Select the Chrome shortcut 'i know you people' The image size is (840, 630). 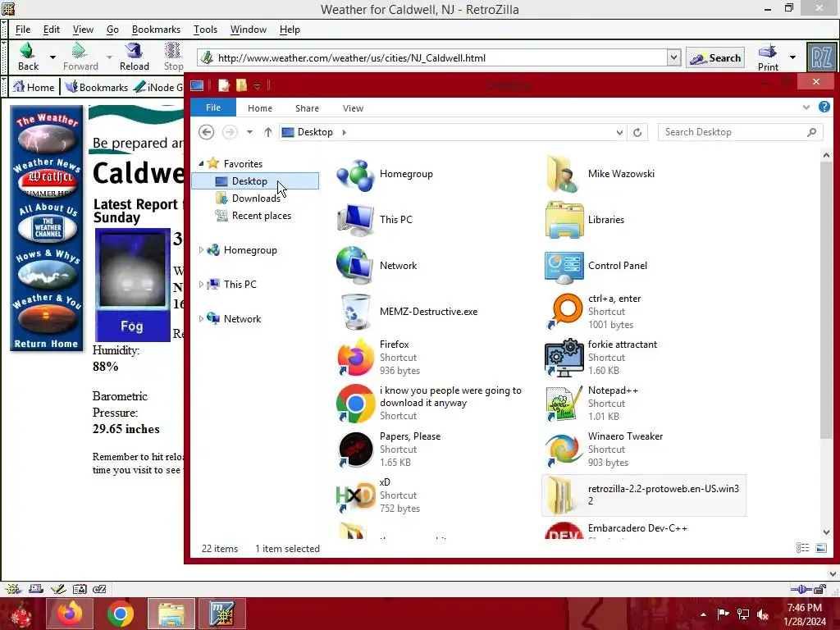coord(354,404)
